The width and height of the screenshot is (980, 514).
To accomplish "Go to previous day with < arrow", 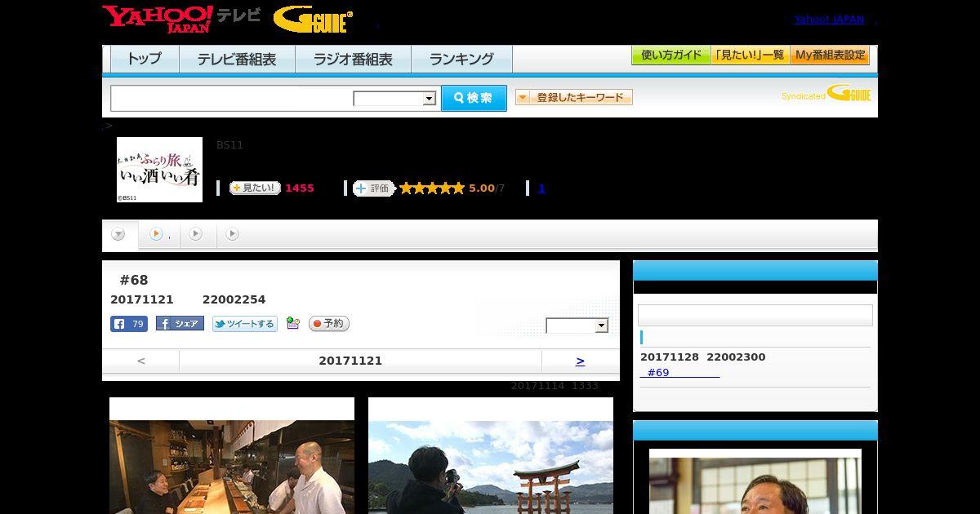I will click(x=141, y=361).
